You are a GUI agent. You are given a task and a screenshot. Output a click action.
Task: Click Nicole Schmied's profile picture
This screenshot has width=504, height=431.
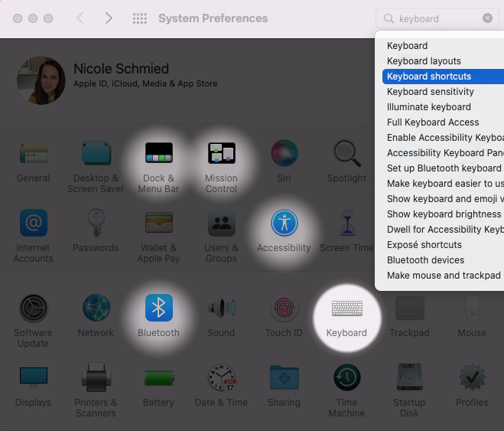click(x=41, y=80)
